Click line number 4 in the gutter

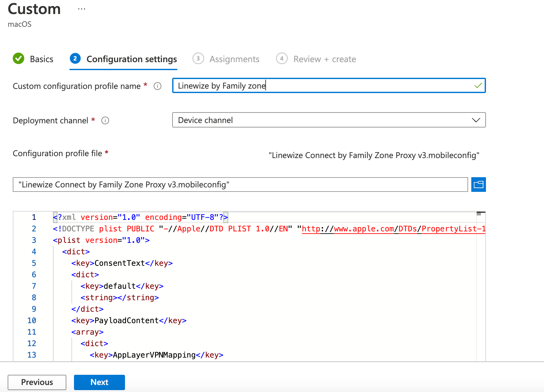34,252
